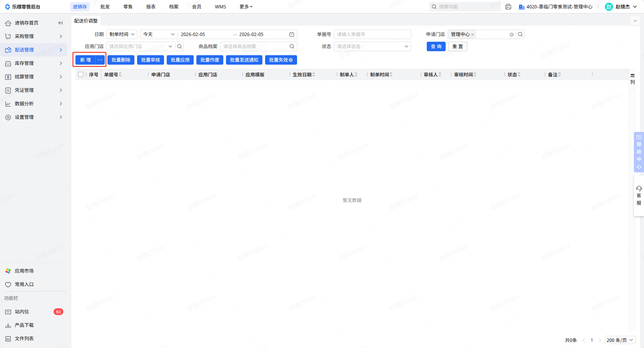Switch to the 档案 top menu
The image size is (644, 348).
174,7
